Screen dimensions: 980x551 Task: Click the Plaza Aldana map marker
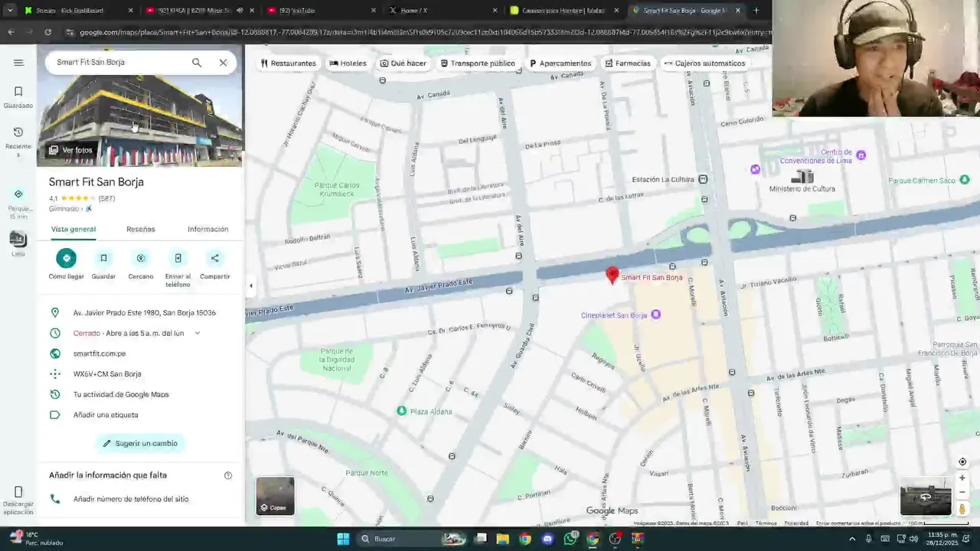click(401, 411)
